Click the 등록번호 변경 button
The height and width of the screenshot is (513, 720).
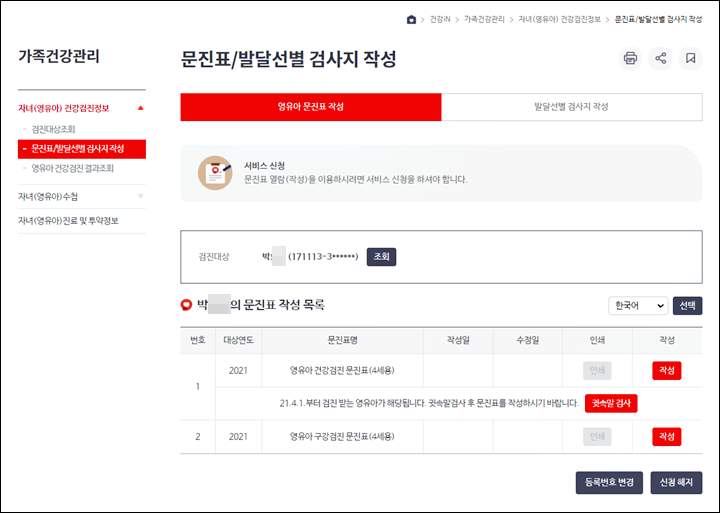click(x=609, y=483)
